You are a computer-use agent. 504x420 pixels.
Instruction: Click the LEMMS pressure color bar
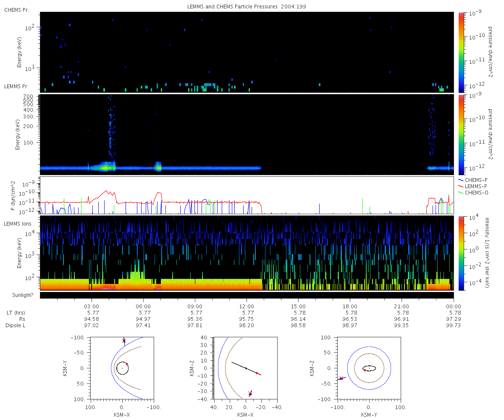point(461,134)
